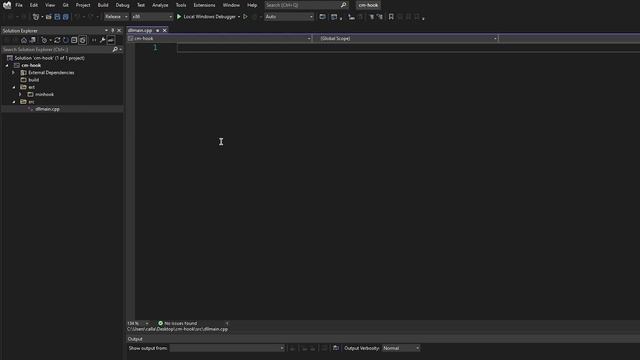Image resolution: width=640 pixels, height=360 pixels.
Task: Click Search Solution Explorer input field
Action: pos(56,49)
